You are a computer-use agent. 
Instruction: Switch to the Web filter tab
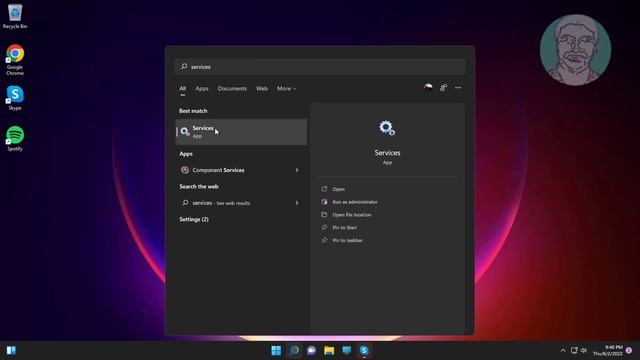pos(262,89)
